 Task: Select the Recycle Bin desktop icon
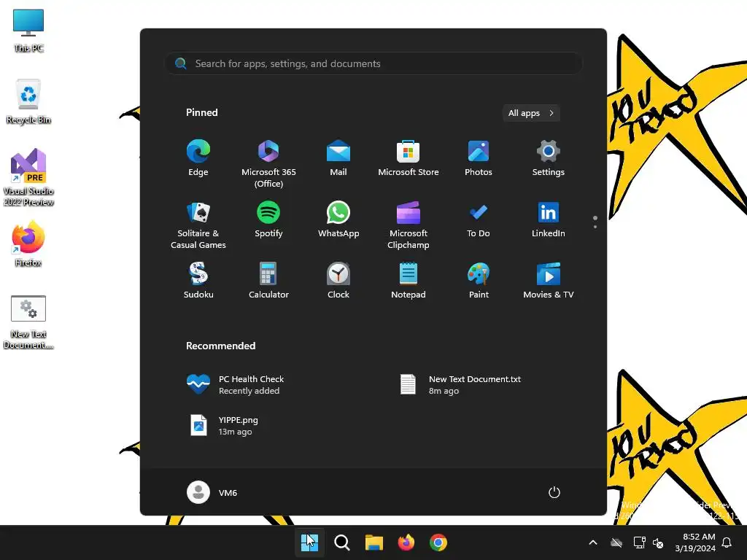click(28, 102)
